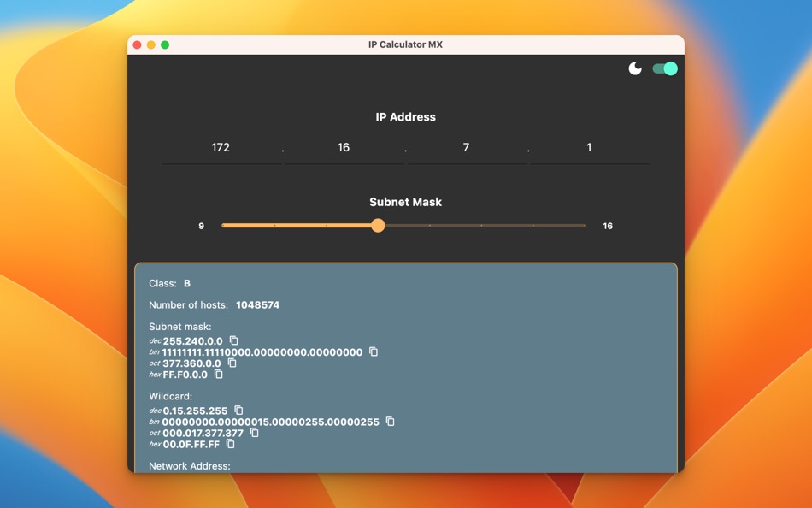Select the class value B
This screenshot has height=508, width=812.
click(x=187, y=284)
